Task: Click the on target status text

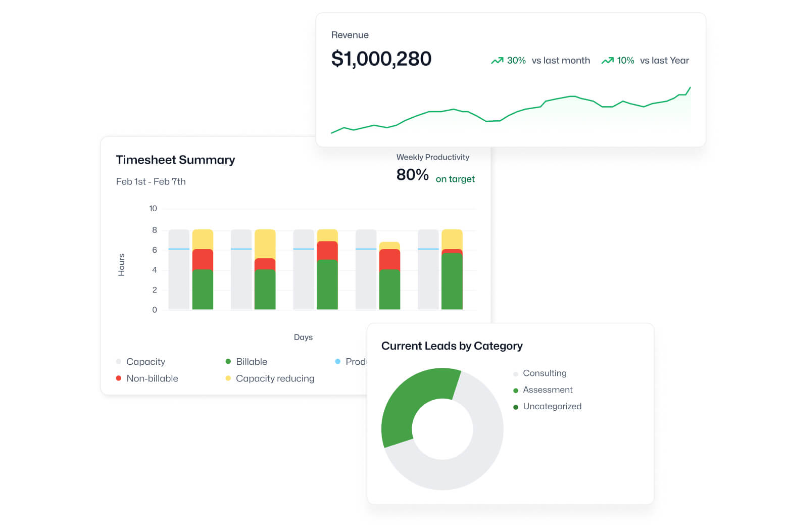Action: point(455,179)
